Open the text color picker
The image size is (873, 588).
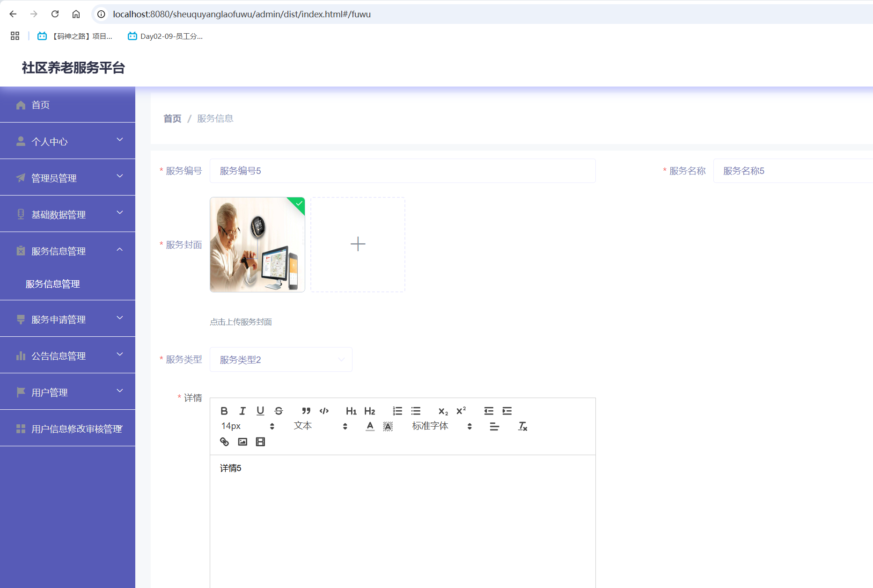369,426
